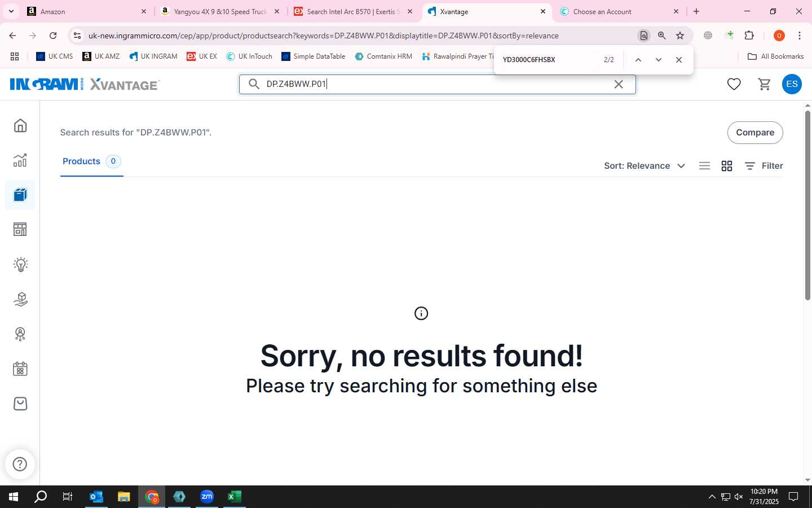The width and height of the screenshot is (812, 508).
Task: Switch to the Search Intel Arc B570 tab
Action: pos(354,11)
